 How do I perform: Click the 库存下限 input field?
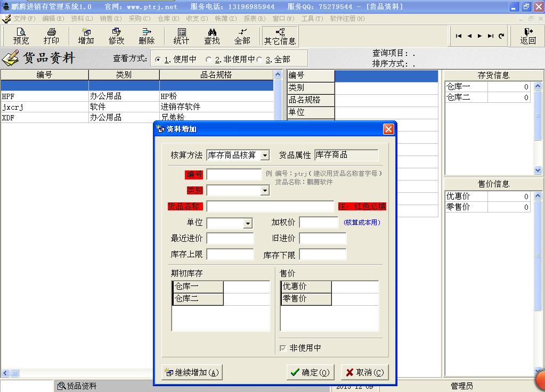(x=323, y=255)
